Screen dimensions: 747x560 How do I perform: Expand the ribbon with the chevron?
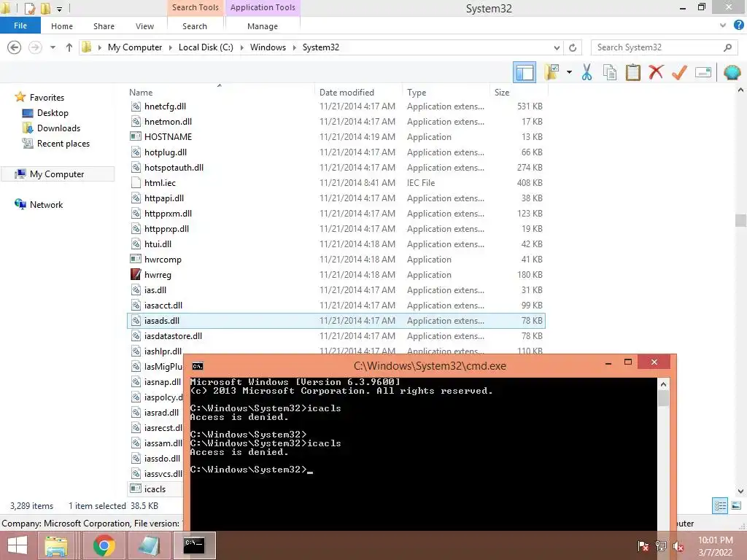[x=723, y=26]
